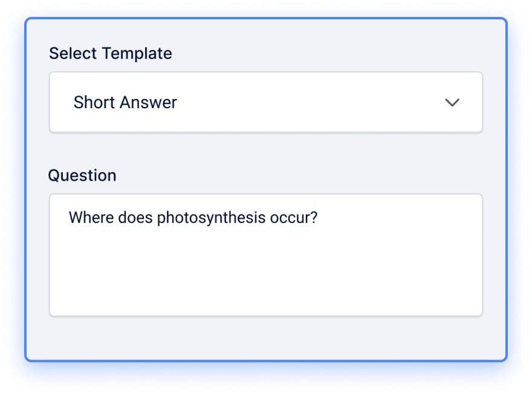Viewport: 532px width, 394px height.
Task: Place cursor after 'occur?' in Question box
Action: tap(319, 218)
